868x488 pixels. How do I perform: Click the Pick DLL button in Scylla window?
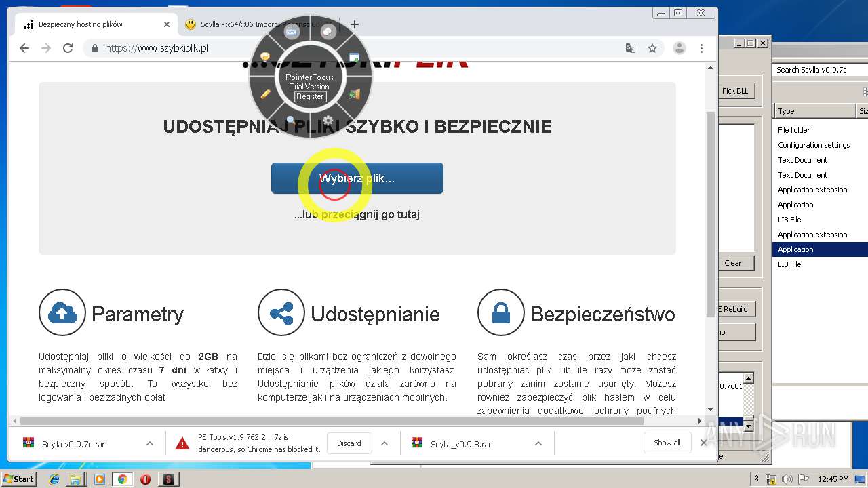735,91
